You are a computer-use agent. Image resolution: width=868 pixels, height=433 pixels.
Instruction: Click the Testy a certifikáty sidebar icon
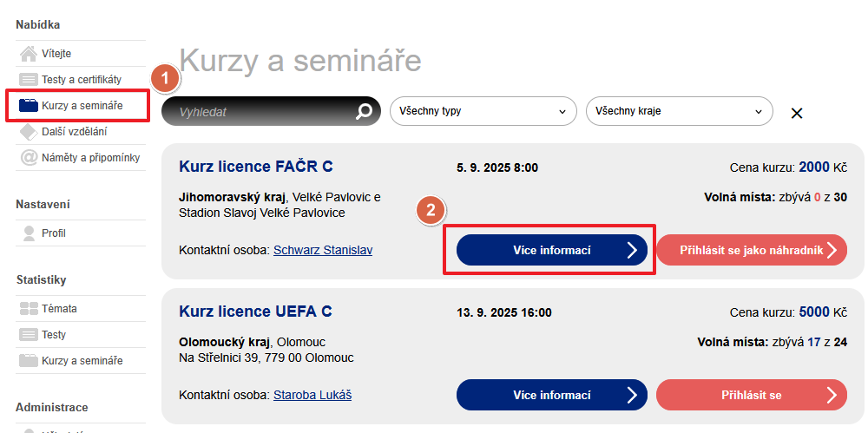tap(29, 80)
